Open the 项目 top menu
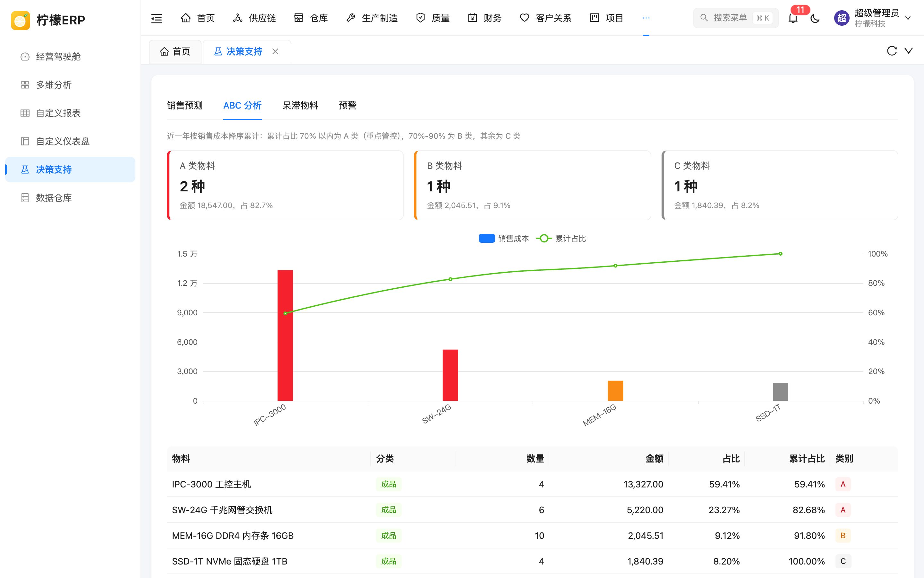 point(607,18)
